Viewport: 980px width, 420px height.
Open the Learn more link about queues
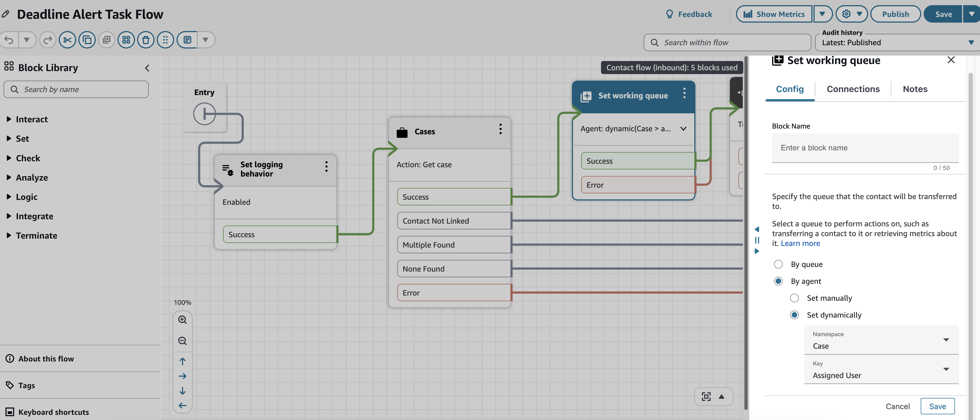800,243
